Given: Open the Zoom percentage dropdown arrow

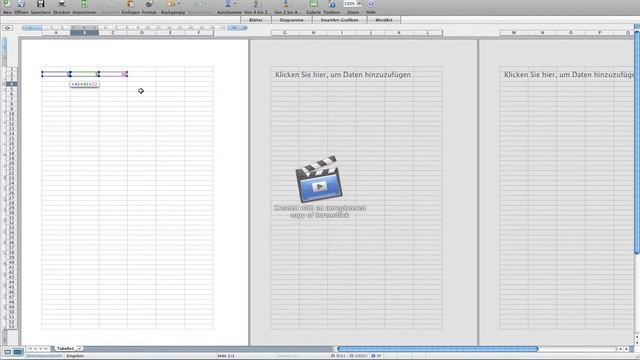Looking at the screenshot, I should [360, 4].
